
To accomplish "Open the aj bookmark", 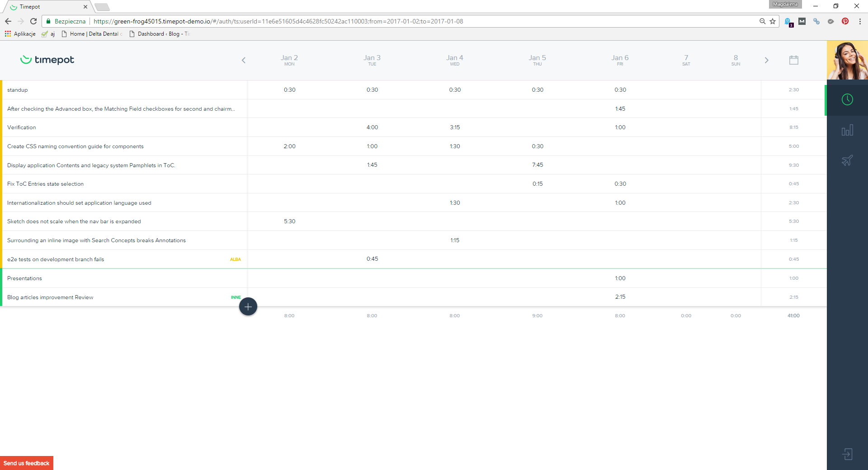I will pyautogui.click(x=48, y=34).
